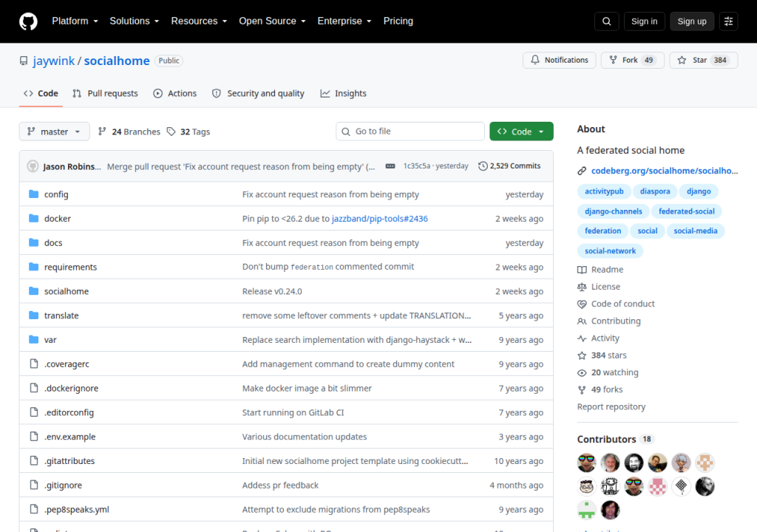
Task: Open the appearance settings icon next to Sign up
Action: pos(728,21)
